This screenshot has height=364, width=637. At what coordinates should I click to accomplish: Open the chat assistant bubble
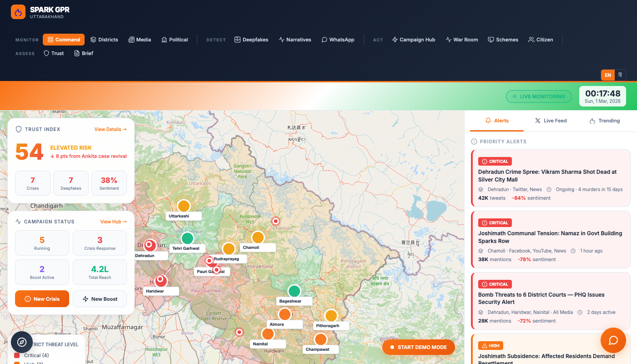click(x=613, y=340)
